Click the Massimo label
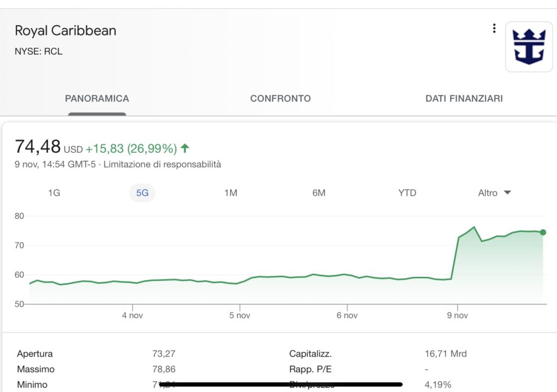This screenshot has width=557, height=392. click(x=36, y=369)
